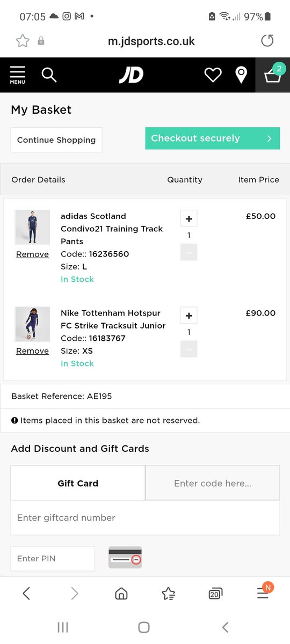Open the wishlist heart icon
The image size is (290, 644).
[213, 75]
